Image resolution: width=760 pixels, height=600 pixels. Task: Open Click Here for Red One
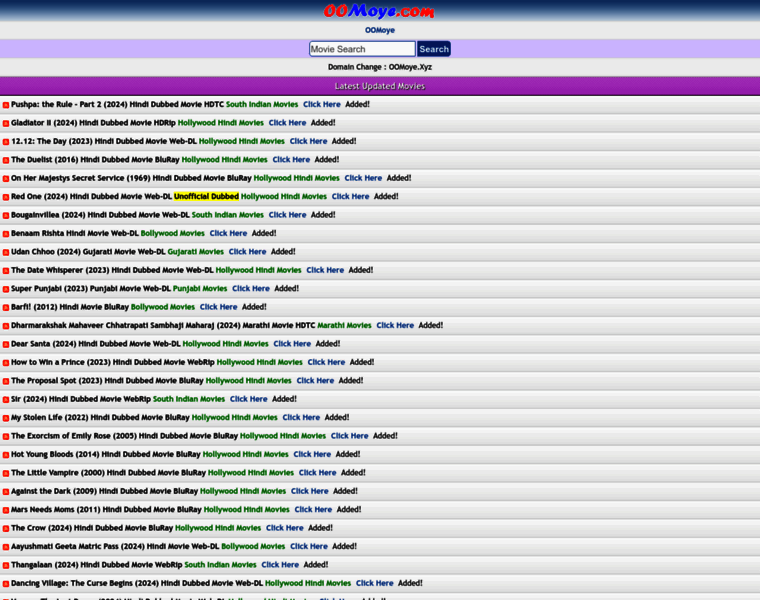point(350,196)
